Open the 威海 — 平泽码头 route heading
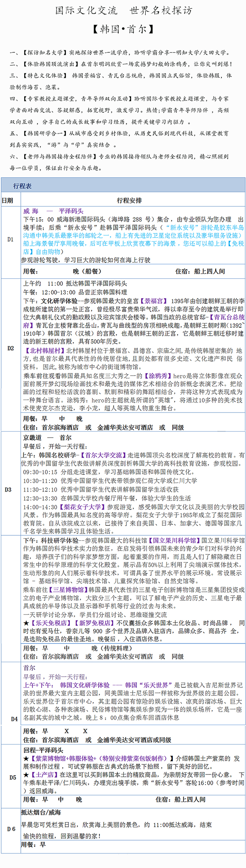The image size is (246, 868). pyautogui.click(x=53, y=211)
